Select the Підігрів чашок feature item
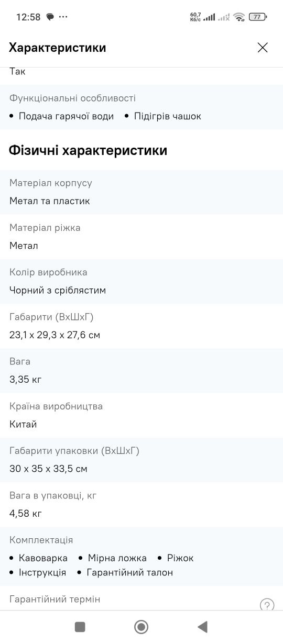 tap(168, 116)
